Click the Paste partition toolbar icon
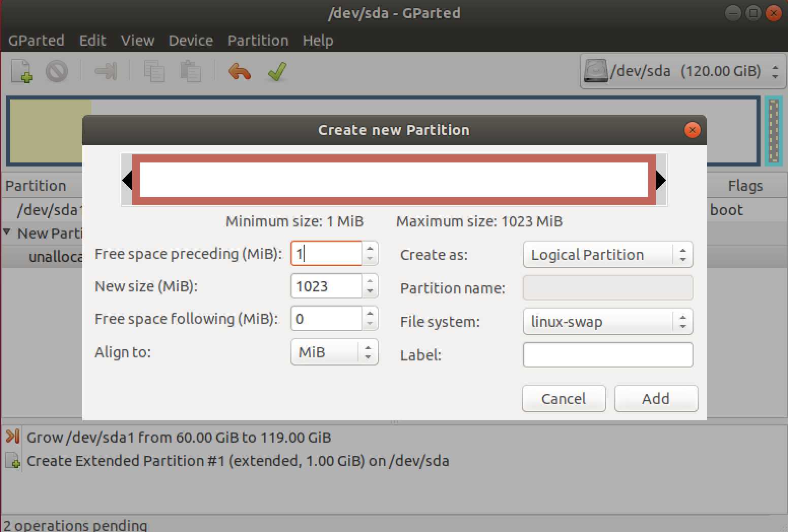Image resolution: width=788 pixels, height=532 pixels. point(191,71)
